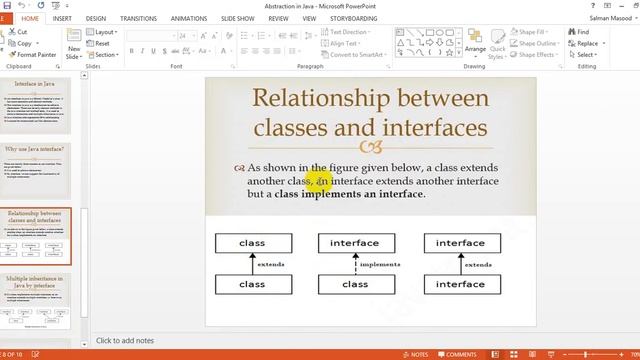
Task: Switch to Reading view
Action: click(x=532, y=354)
